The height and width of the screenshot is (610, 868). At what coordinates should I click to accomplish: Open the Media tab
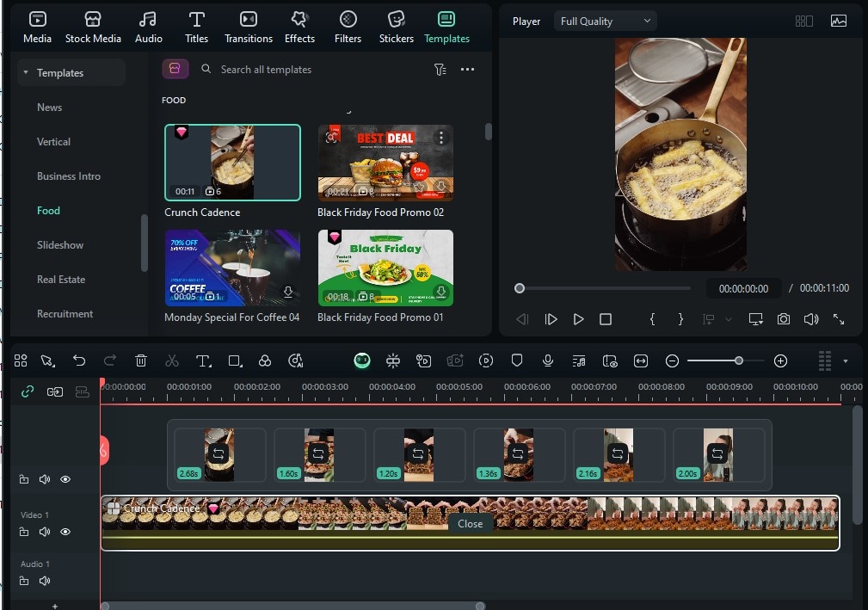37,28
